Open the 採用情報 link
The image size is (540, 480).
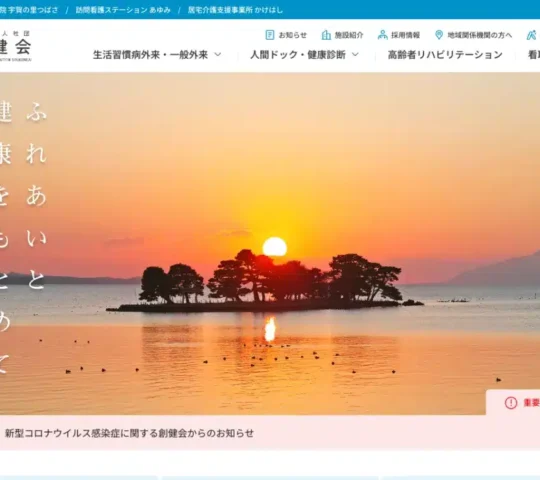[405, 35]
